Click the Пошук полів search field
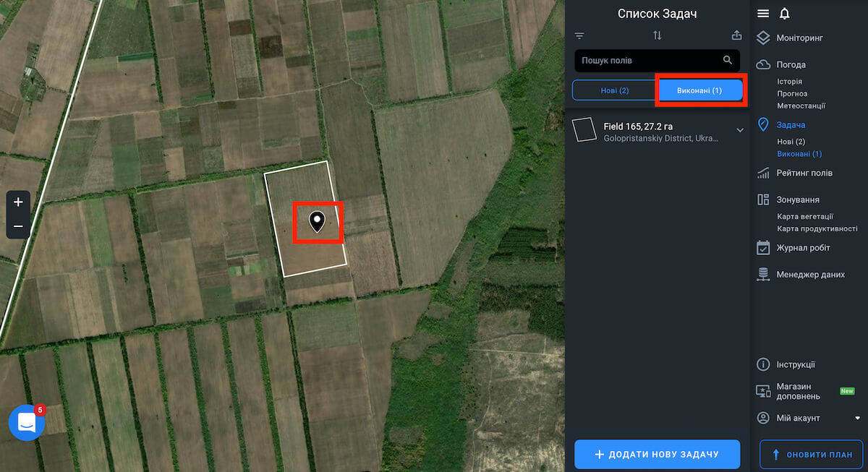The image size is (868, 472). [x=647, y=60]
